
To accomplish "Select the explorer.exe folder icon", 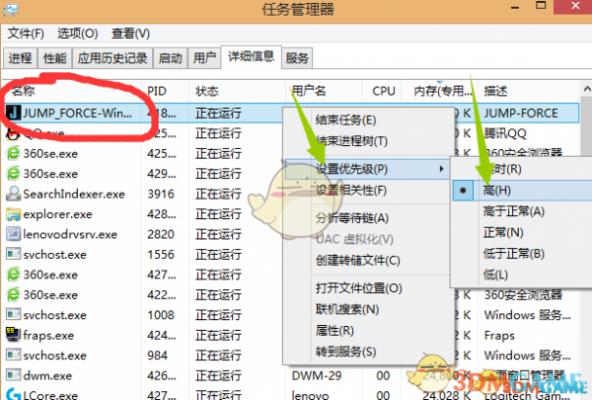I will pyautogui.click(x=13, y=214).
